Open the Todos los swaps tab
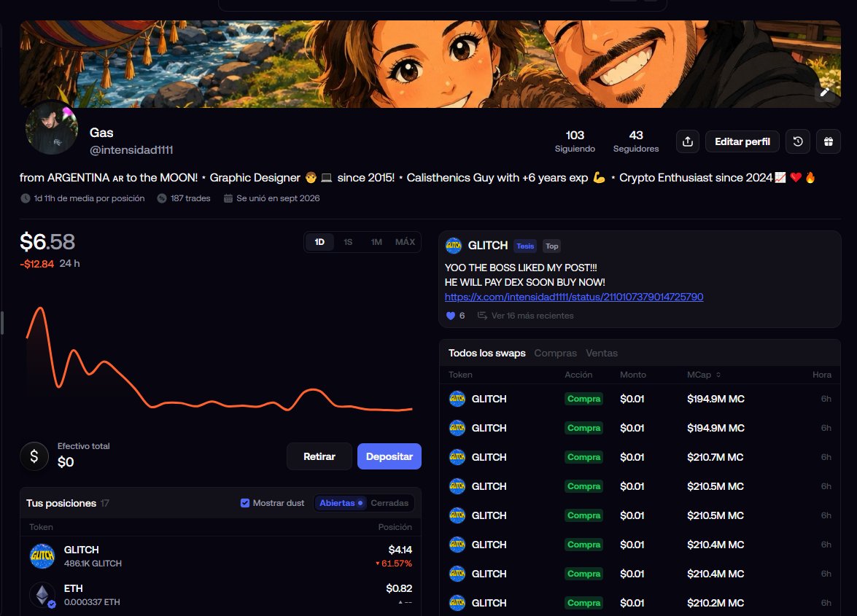Screen dimensions: 857x616 click(487, 354)
